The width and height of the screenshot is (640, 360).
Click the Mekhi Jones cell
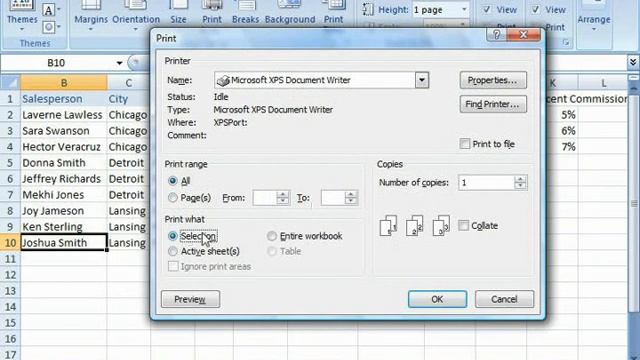64,195
